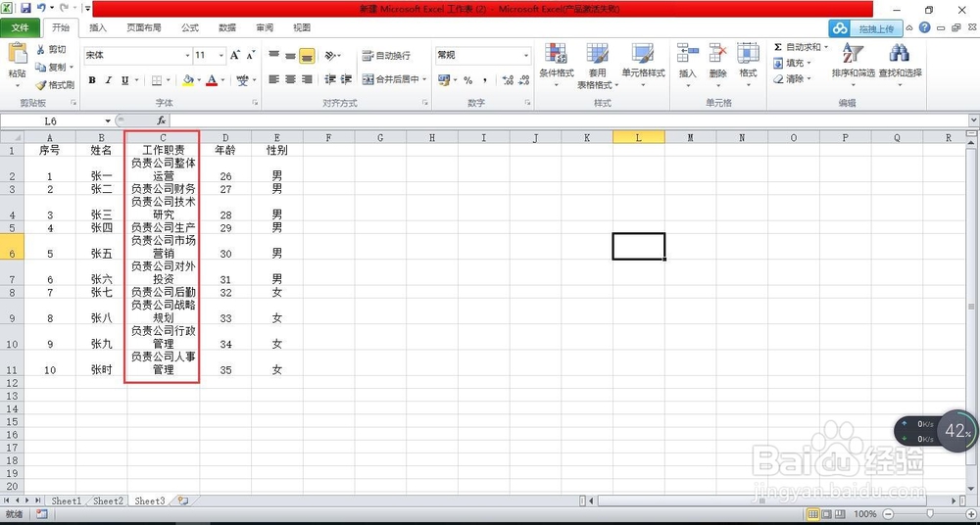Click the Paste icon in clipboard group

click(17, 55)
